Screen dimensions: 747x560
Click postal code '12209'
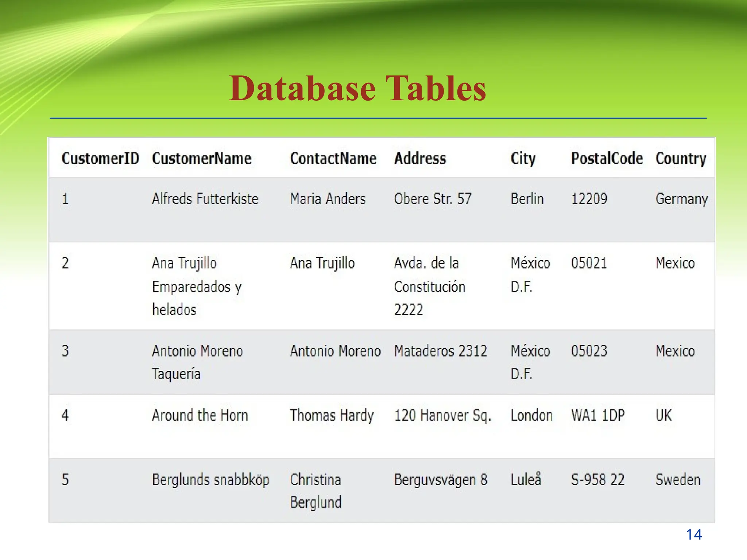tap(589, 199)
